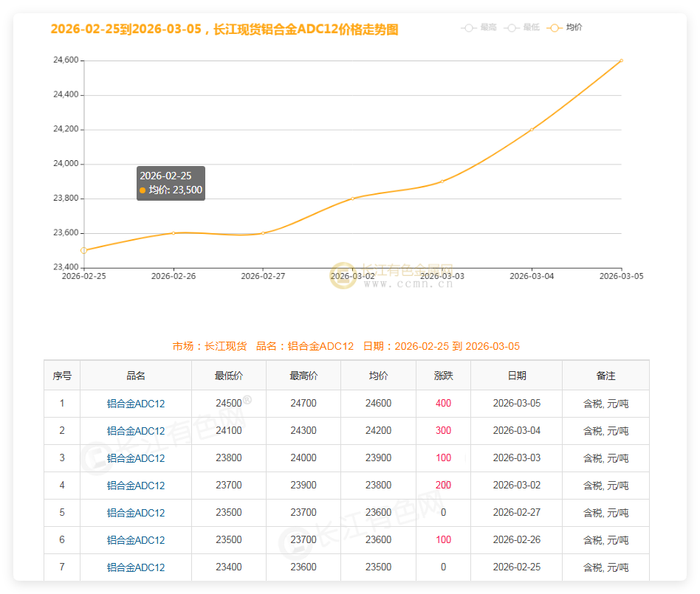Select date cell 2026-02-27 in the table
This screenshot has height=594, width=700.
(517, 512)
